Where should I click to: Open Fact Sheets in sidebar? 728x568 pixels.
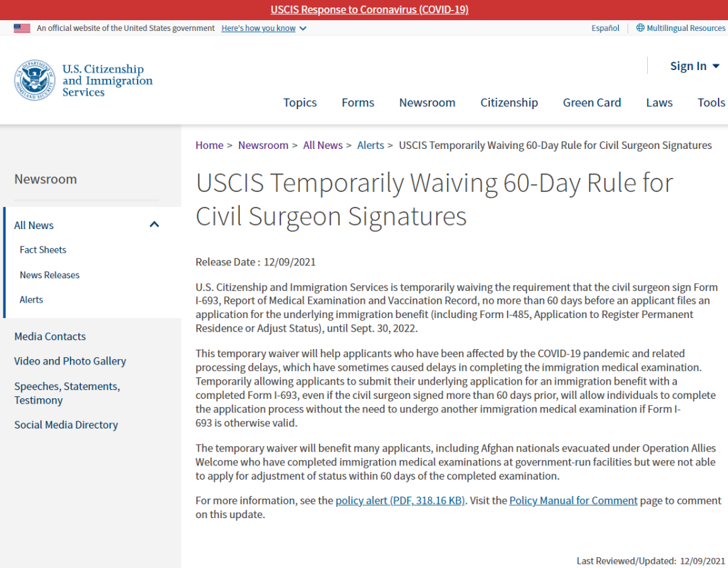coord(42,250)
